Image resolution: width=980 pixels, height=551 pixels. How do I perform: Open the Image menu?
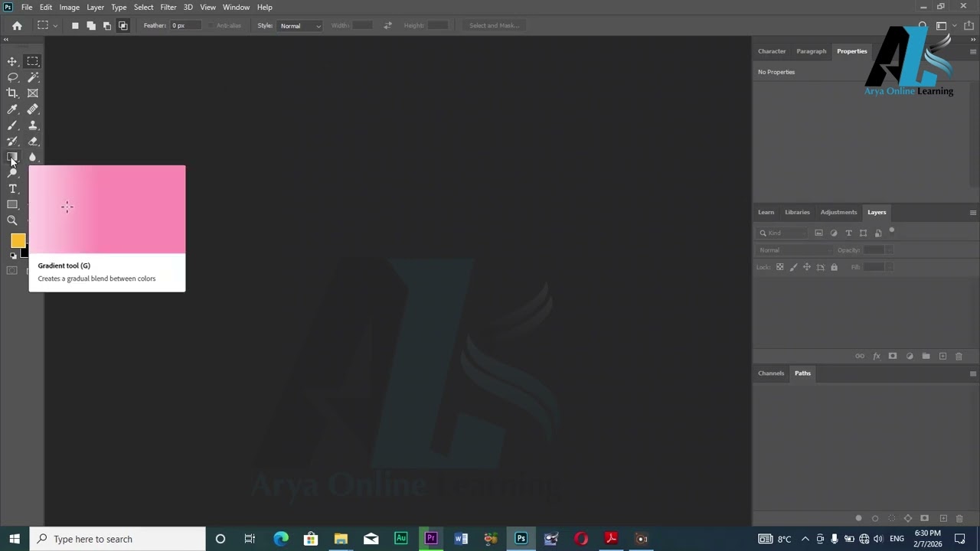click(x=70, y=7)
